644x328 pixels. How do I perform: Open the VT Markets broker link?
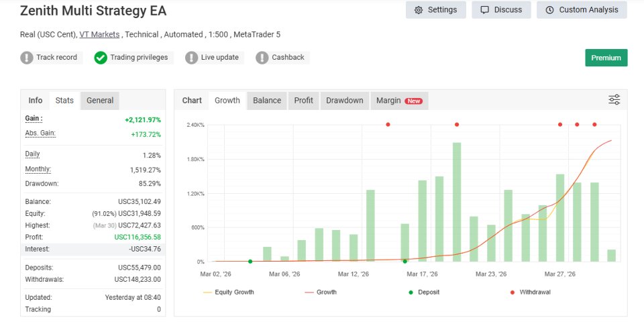coord(99,34)
